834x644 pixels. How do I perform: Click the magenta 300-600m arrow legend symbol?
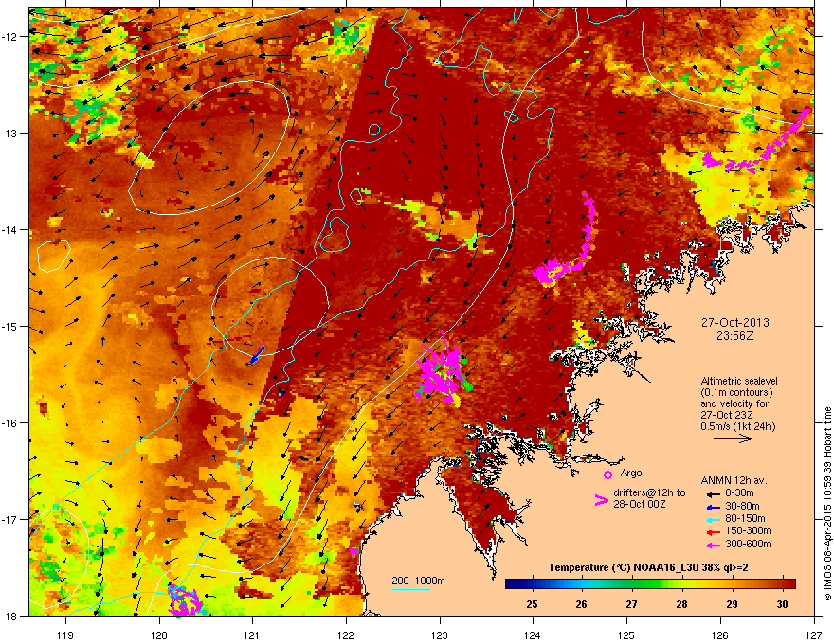pos(713,546)
